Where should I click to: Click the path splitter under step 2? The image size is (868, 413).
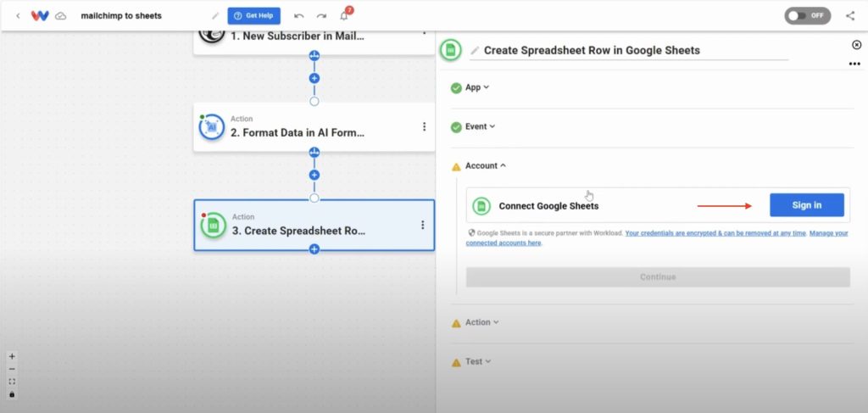click(314, 152)
